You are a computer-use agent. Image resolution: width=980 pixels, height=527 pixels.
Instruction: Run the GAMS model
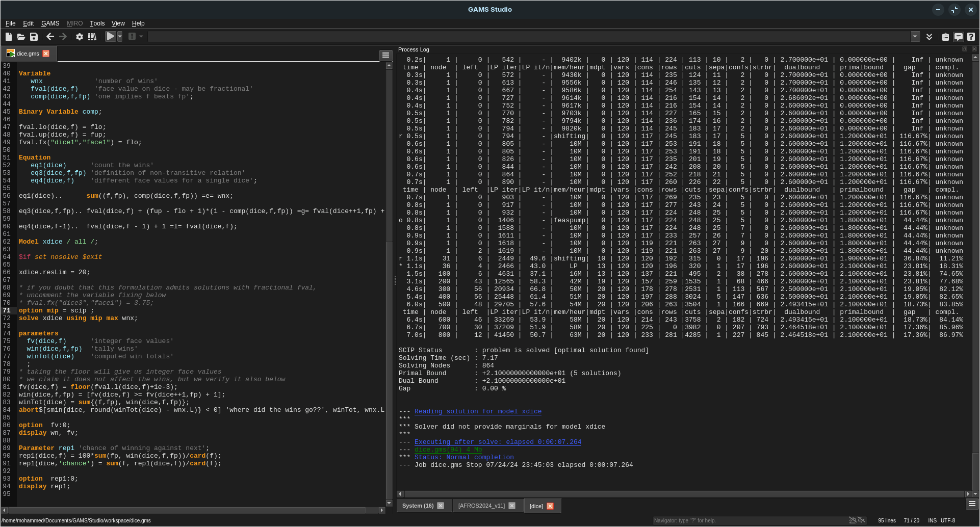pyautogui.click(x=110, y=37)
